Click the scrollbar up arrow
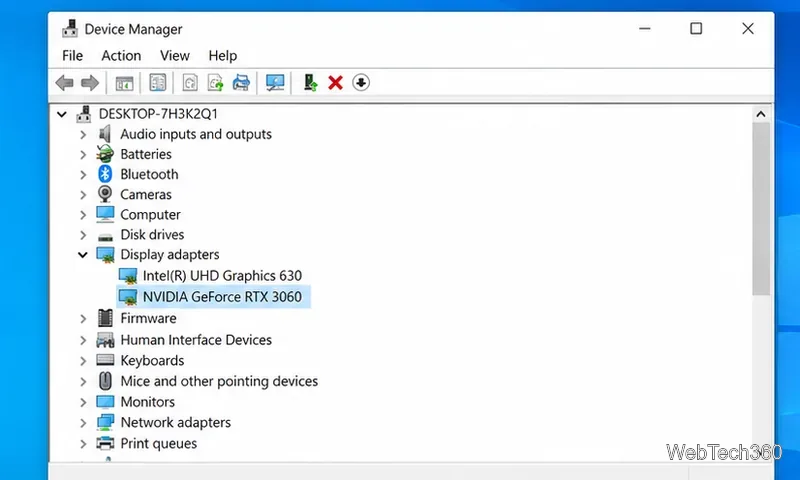The width and height of the screenshot is (800, 480). coord(761,114)
